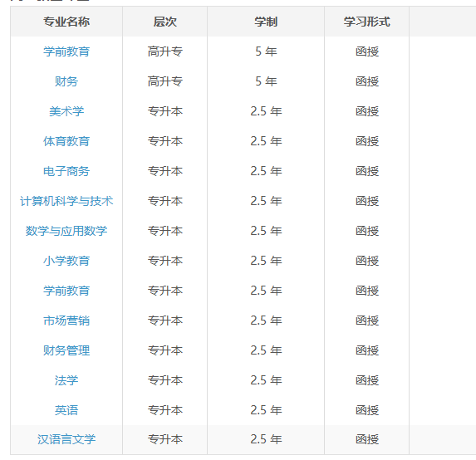The height and width of the screenshot is (460, 476).
Task: Select 函授 in the 市场营销 row
Action: pyautogui.click(x=367, y=321)
